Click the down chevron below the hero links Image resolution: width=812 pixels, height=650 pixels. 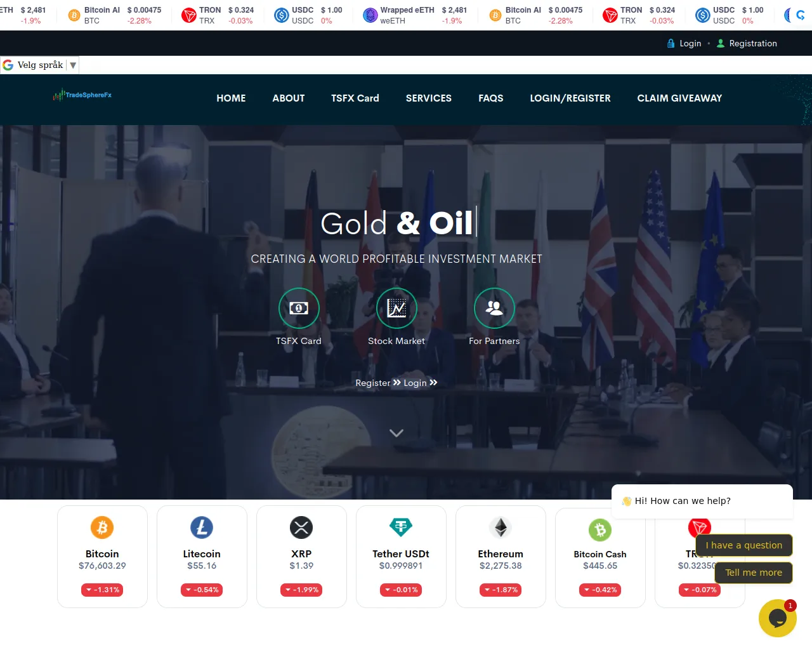(396, 433)
